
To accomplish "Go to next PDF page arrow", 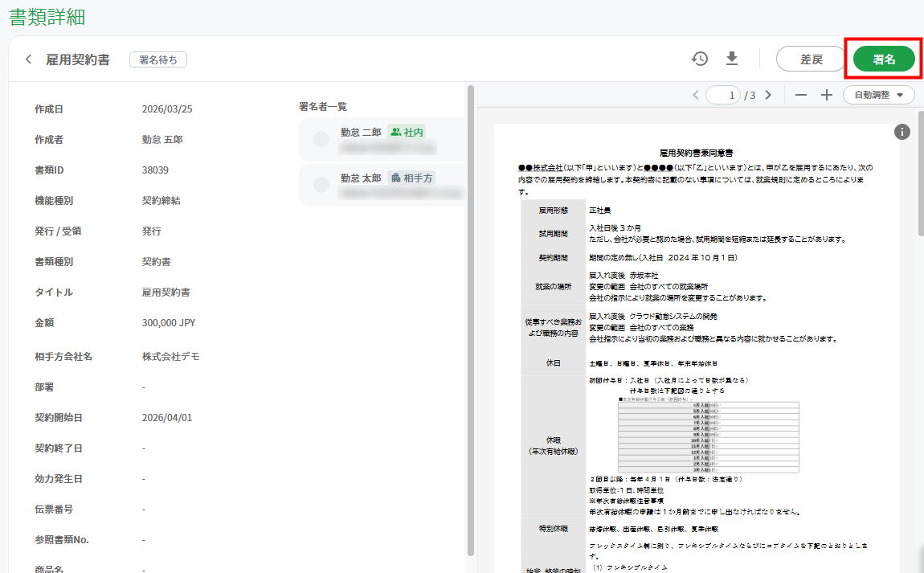I will (768, 95).
